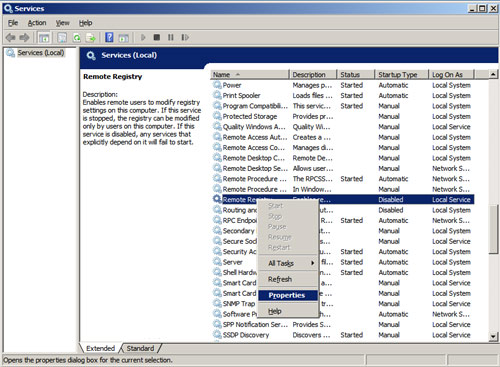Click the Show/Hide Action Pane icon
This screenshot has height=367, width=500.
pyautogui.click(x=124, y=38)
